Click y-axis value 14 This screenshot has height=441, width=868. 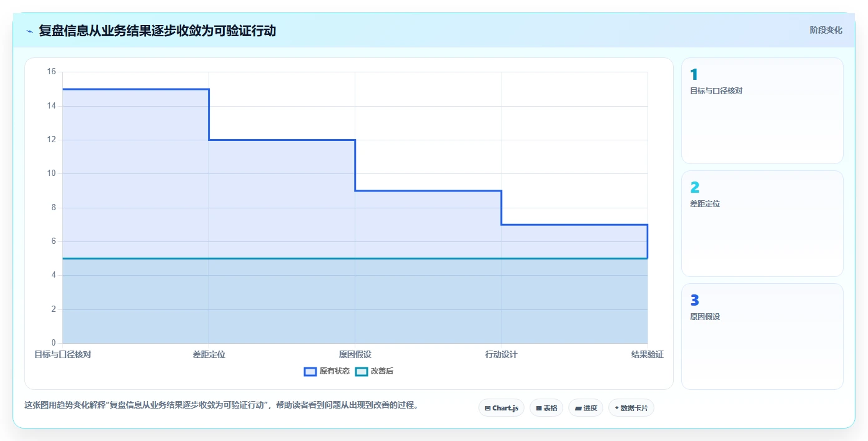pyautogui.click(x=51, y=106)
